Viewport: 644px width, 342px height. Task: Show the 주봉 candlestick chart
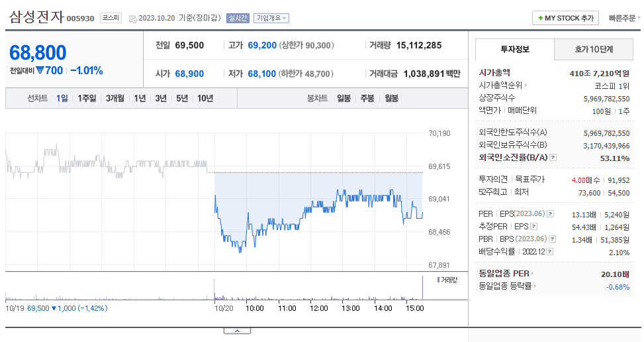tap(367, 98)
